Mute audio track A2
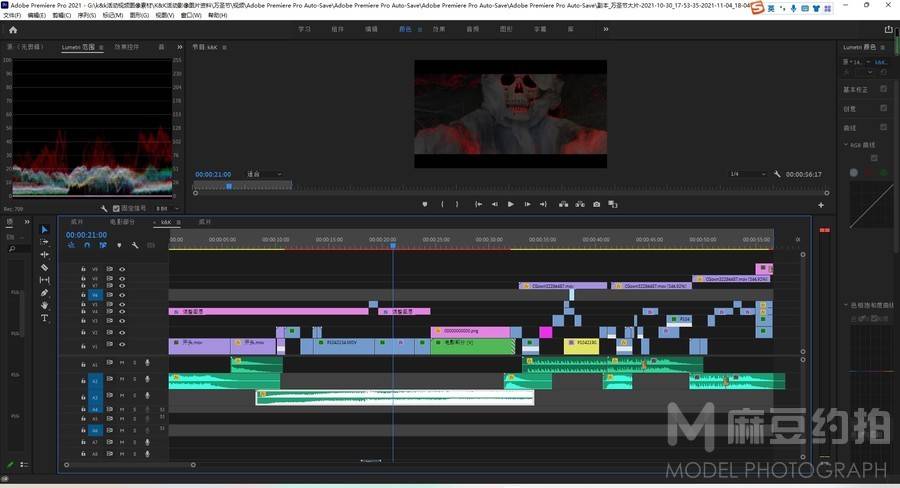Screen dimensions: 900x488 (122, 379)
